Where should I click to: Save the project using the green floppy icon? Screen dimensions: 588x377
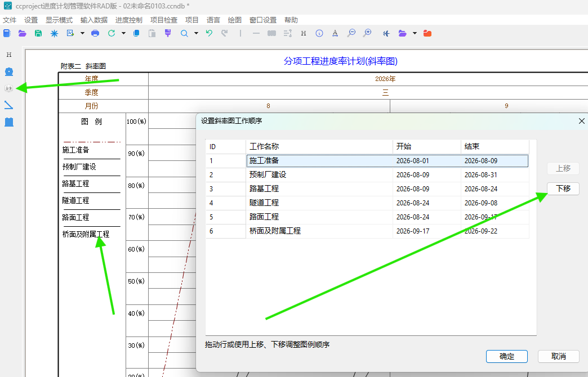[x=38, y=33]
